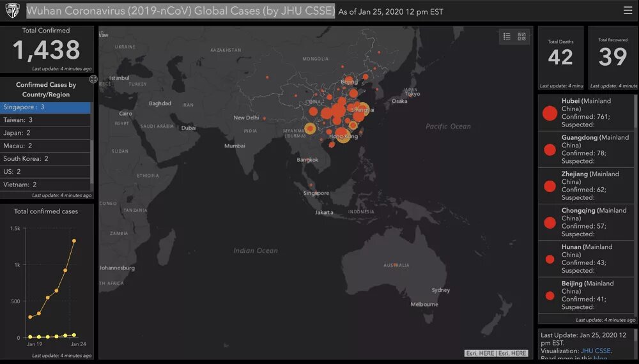Select Taiwan: 3 in the country list
The width and height of the screenshot is (639, 364).
point(45,119)
